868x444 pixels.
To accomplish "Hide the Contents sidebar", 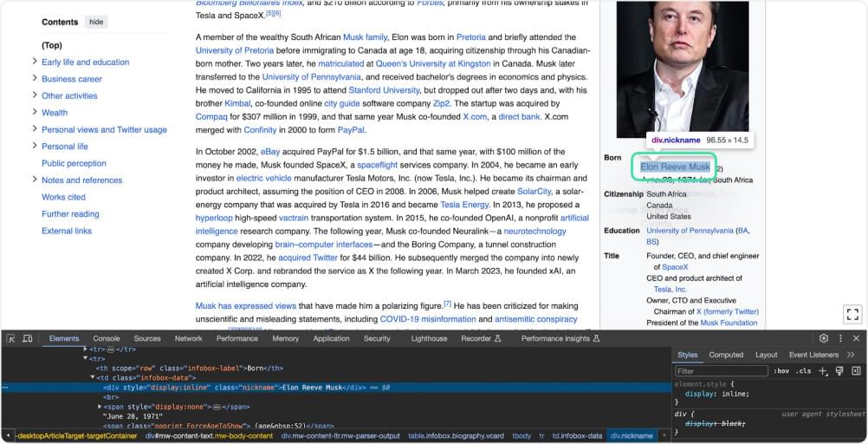I will click(x=96, y=22).
